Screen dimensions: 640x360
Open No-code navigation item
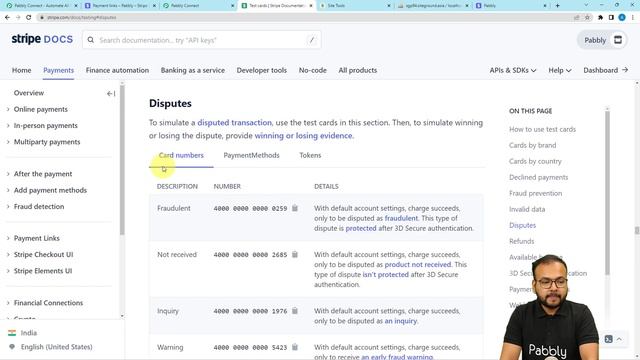click(x=313, y=70)
